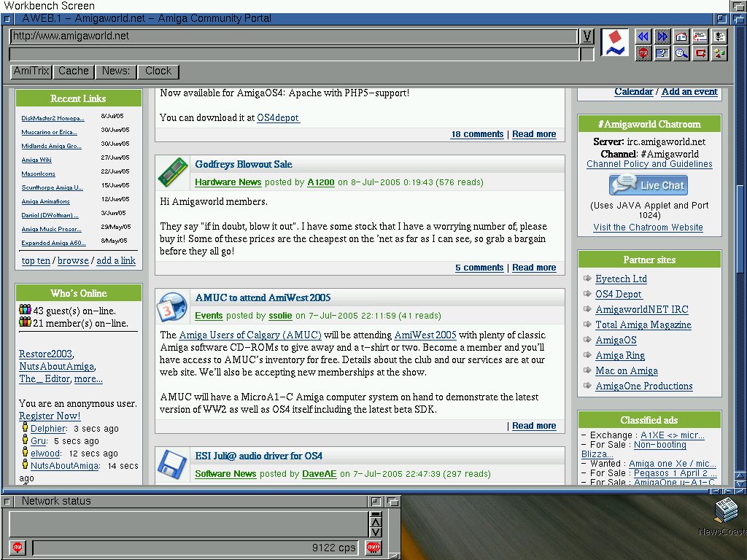The width and height of the screenshot is (747, 560).
Task: Read more of the AMUC AmiWest article
Action: point(534,426)
